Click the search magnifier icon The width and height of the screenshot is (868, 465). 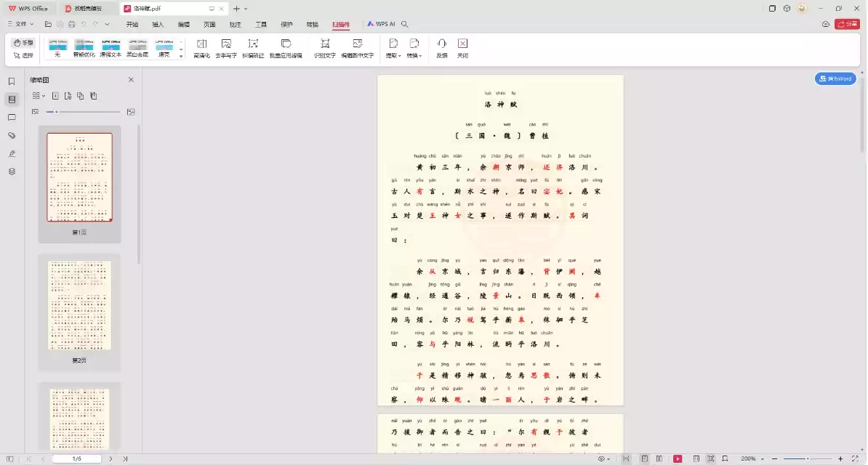click(x=405, y=25)
